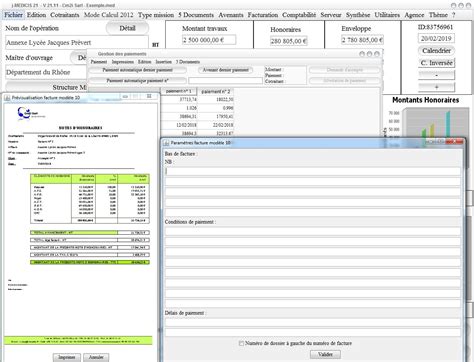Screen dimensions: 474x362
Task: Click the ID:83756961 label
Action: [x=435, y=27]
